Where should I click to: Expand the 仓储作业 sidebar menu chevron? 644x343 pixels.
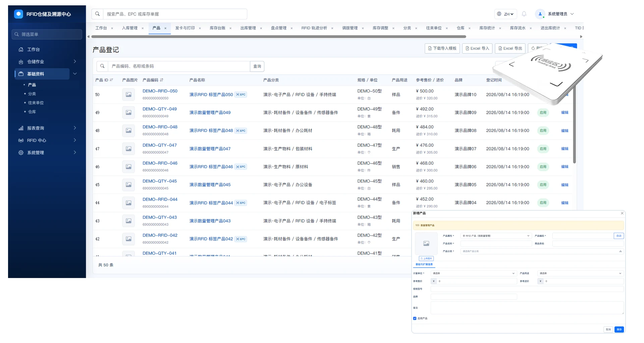[x=75, y=61]
